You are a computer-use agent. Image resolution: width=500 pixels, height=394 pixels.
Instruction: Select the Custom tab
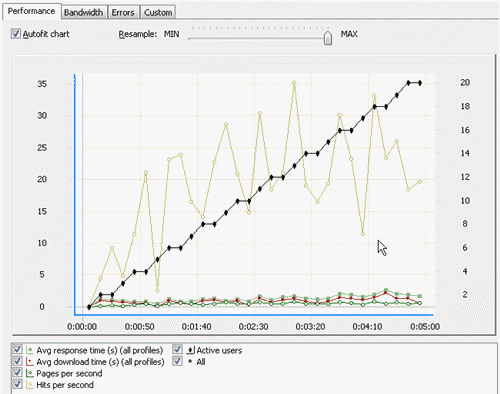pyautogui.click(x=158, y=13)
